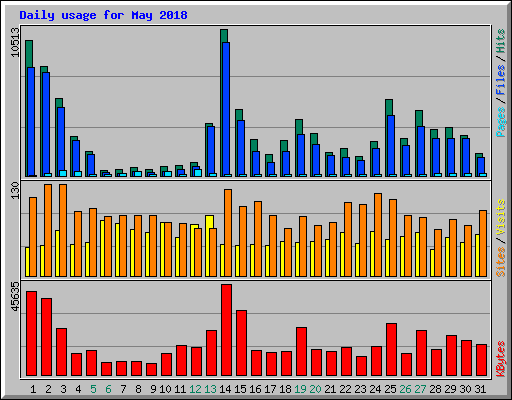
Task: Click day label 2 on the x-axis
Action: (x=48, y=389)
